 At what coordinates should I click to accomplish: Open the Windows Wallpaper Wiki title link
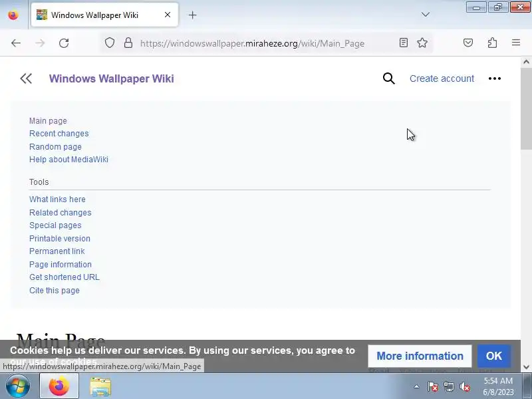tap(112, 78)
